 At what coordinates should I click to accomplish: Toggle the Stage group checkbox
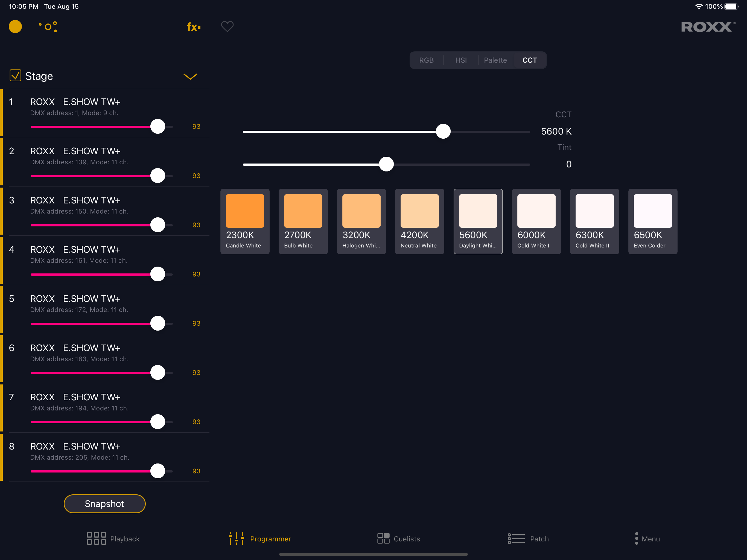(16, 76)
